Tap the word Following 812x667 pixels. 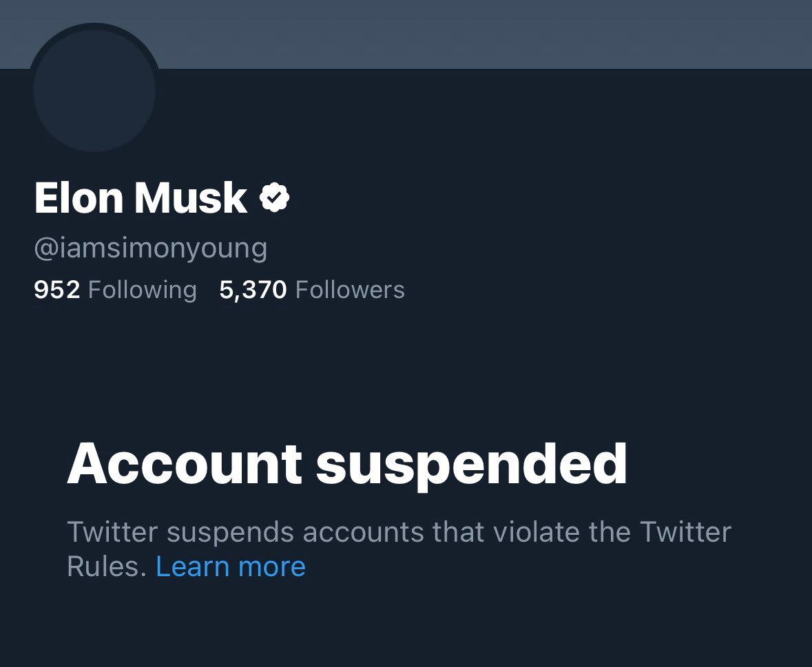click(143, 290)
